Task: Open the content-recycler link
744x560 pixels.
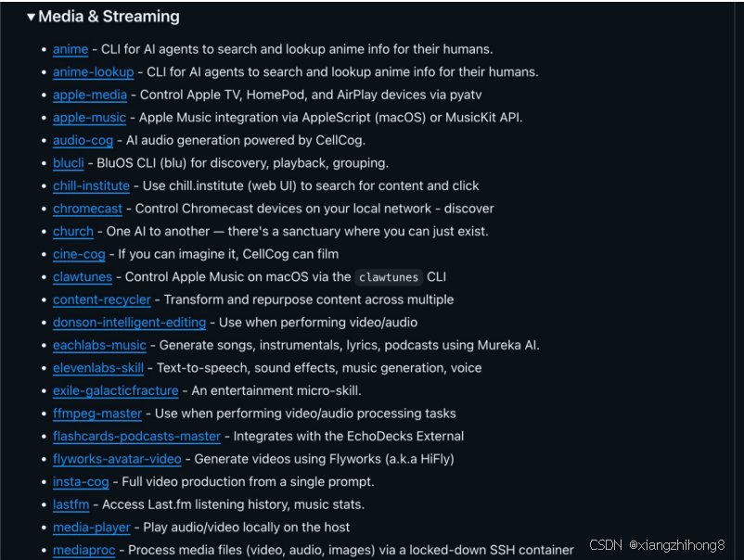Action: point(101,299)
